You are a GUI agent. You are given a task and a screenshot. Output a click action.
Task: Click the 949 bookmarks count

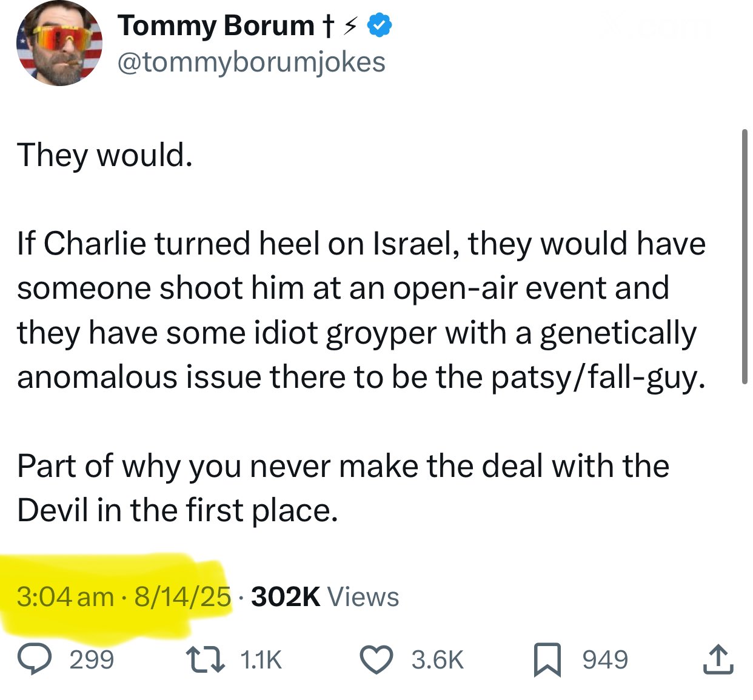(605, 659)
